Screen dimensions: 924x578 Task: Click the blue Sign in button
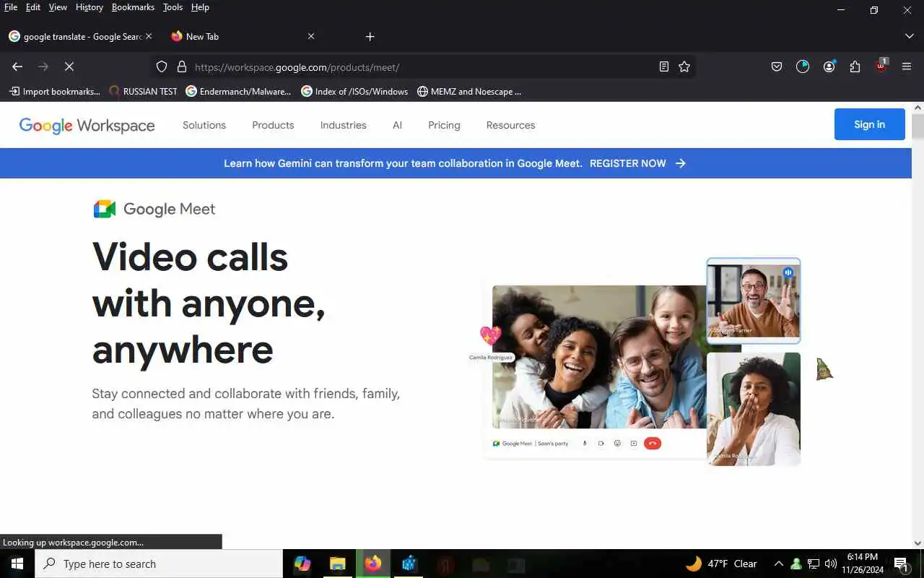coord(869,124)
